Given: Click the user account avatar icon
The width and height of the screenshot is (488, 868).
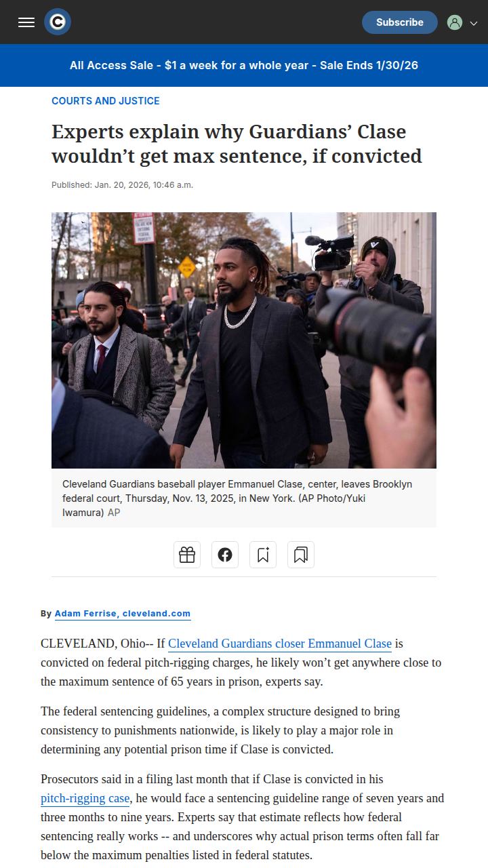Looking at the screenshot, I should click(455, 22).
